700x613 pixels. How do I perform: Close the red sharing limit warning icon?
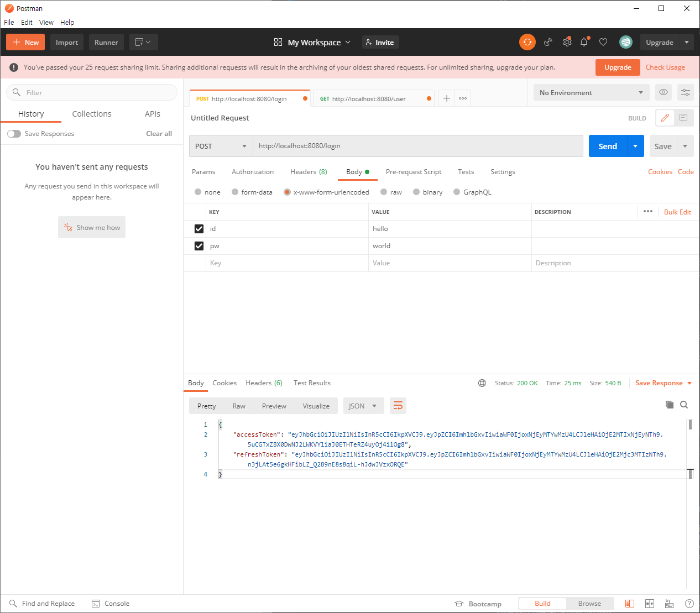(x=14, y=67)
